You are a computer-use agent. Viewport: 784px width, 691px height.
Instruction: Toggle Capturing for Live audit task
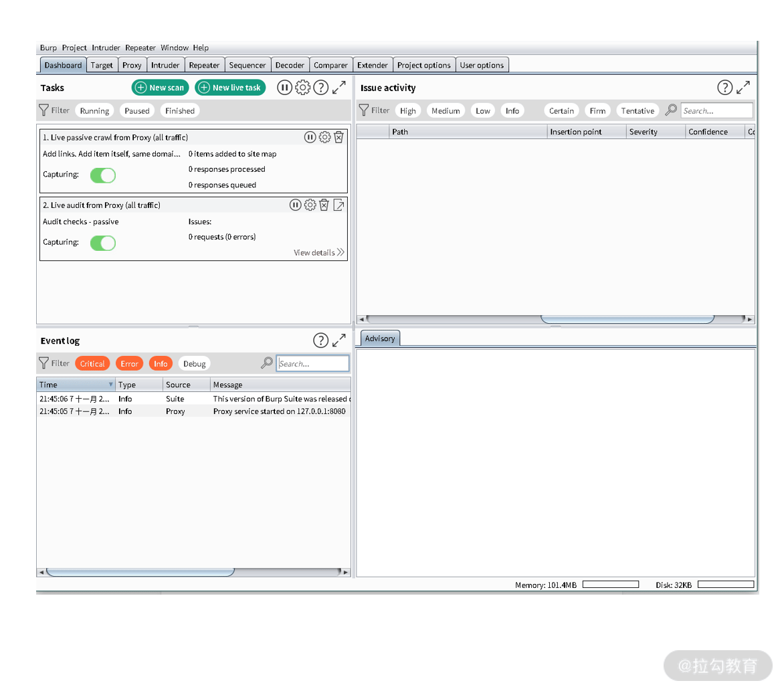tap(103, 243)
